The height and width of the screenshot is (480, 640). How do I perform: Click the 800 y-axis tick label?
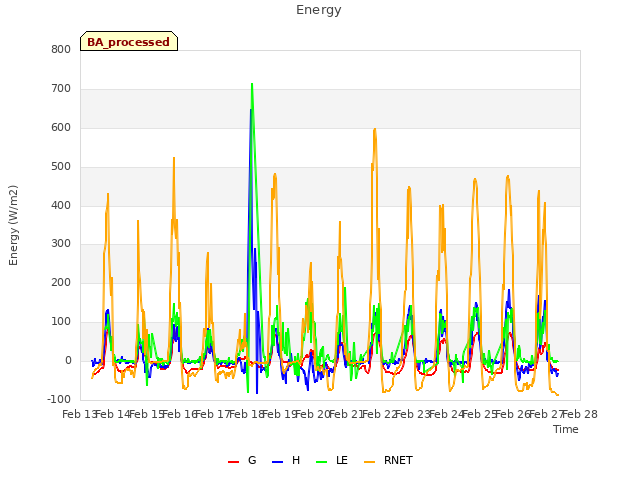[61, 50]
